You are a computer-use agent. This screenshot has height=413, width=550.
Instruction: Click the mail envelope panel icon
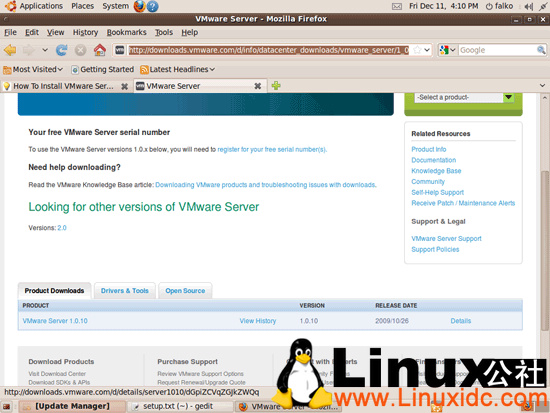[x=397, y=6]
